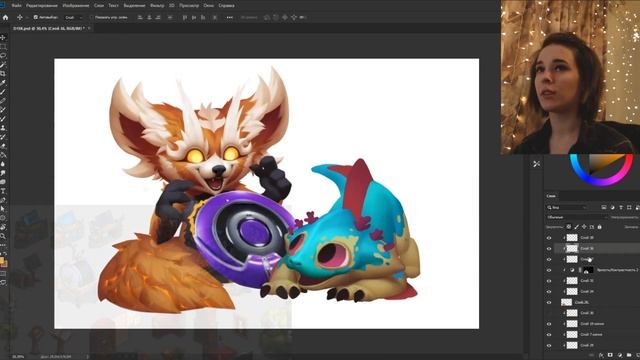The width and height of the screenshot is (640, 360).
Task: Hide the Слой 7 копия layer
Action: click(549, 335)
